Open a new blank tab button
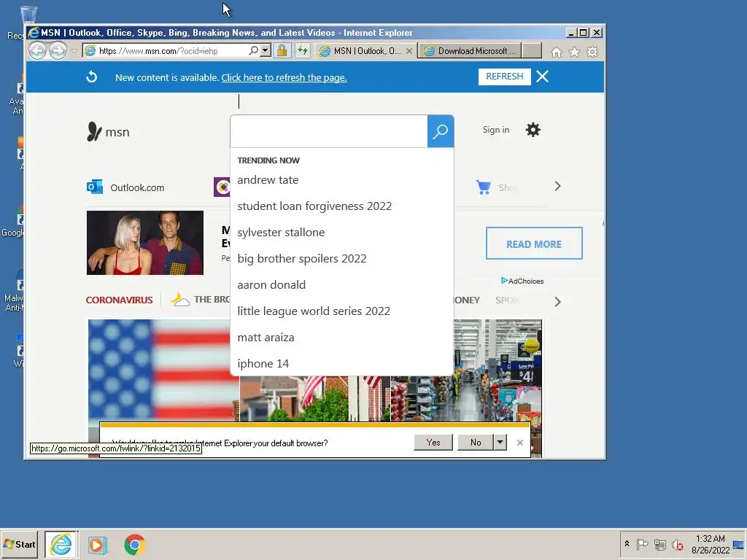 pyautogui.click(x=532, y=51)
